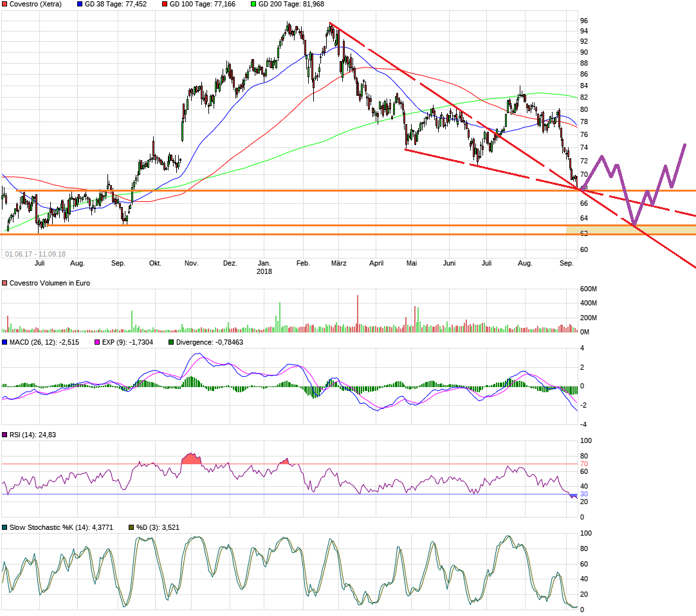
Task: Click the magenta EXP (9) legend square
Action: (98, 343)
